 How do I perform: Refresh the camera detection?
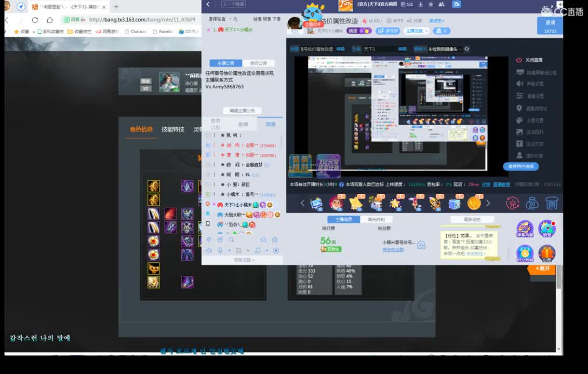tap(467, 49)
